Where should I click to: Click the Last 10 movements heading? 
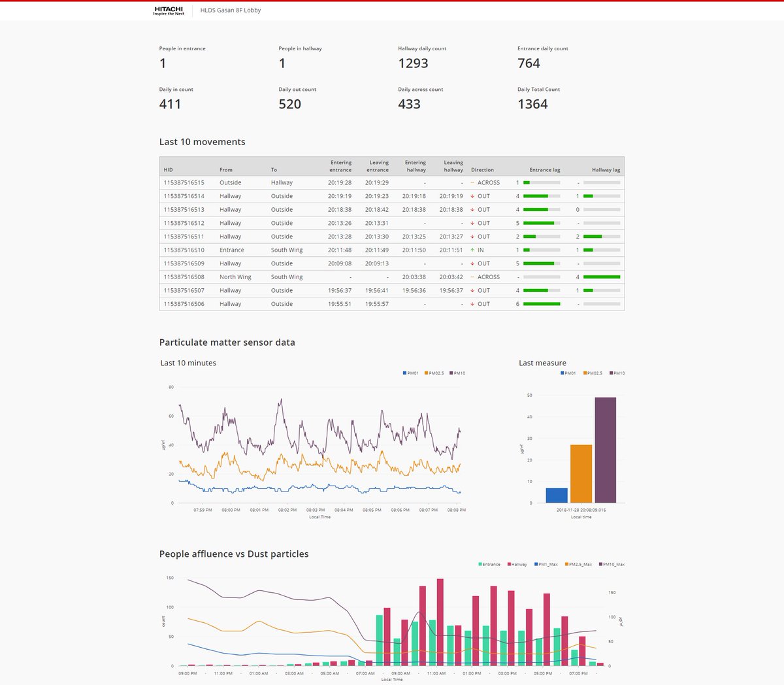(x=203, y=142)
